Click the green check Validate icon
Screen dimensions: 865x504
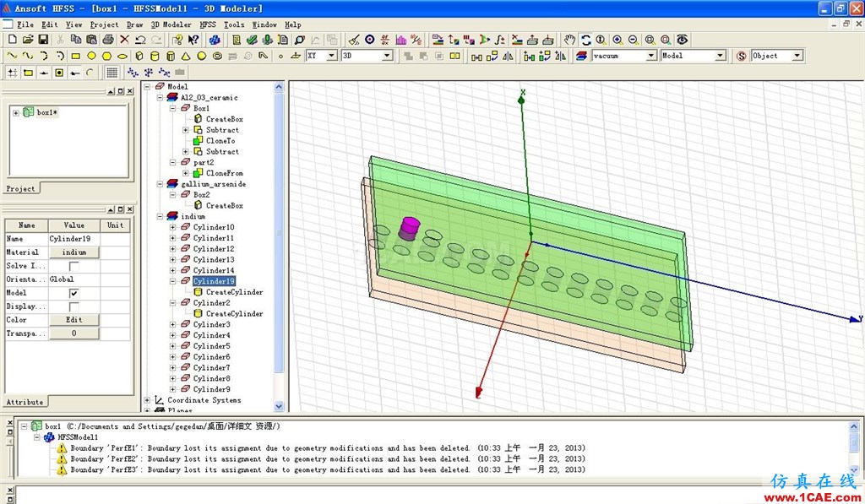252,40
